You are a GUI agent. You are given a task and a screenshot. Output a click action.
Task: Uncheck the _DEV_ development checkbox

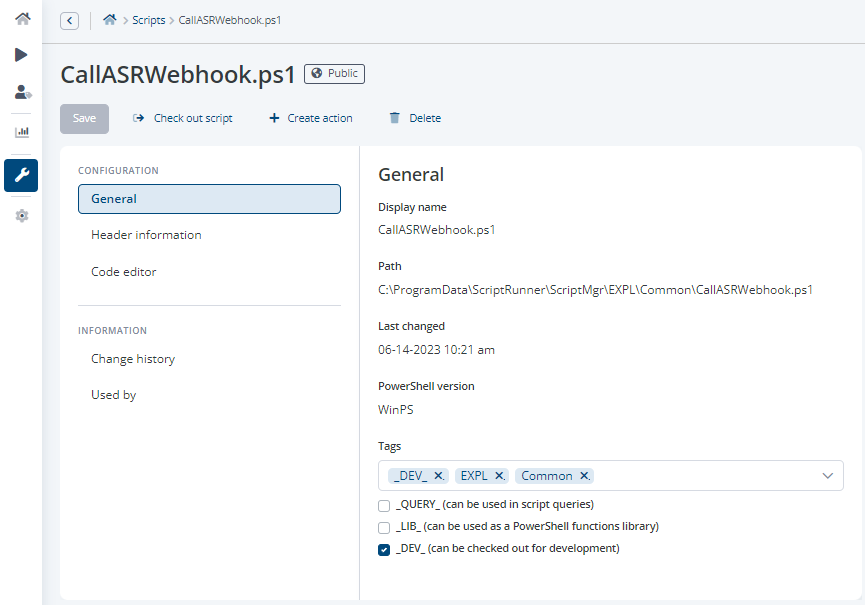[384, 549]
